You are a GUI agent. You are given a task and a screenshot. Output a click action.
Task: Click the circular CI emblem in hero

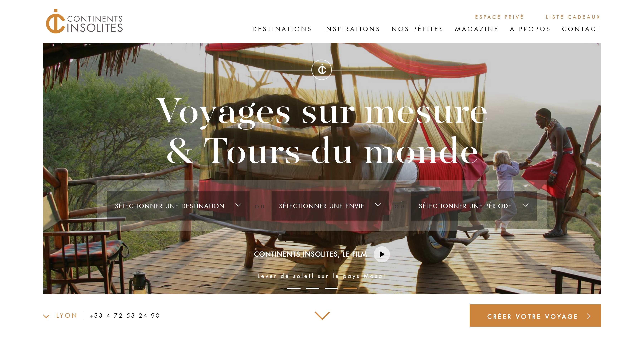click(322, 70)
